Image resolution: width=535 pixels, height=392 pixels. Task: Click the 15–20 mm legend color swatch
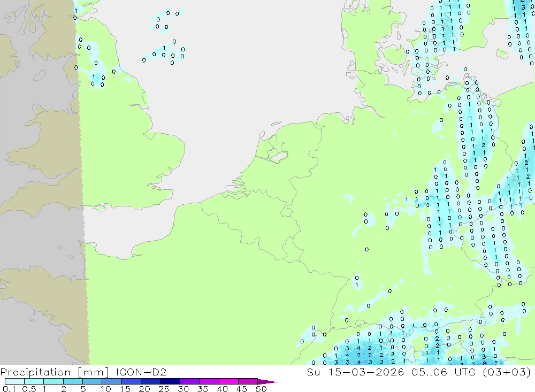coord(132,381)
